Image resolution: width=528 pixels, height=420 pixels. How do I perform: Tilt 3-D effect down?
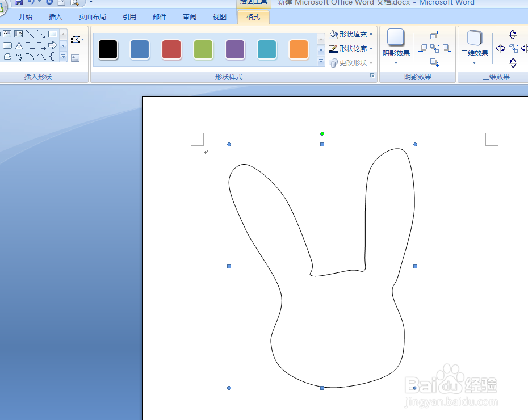coord(513,62)
